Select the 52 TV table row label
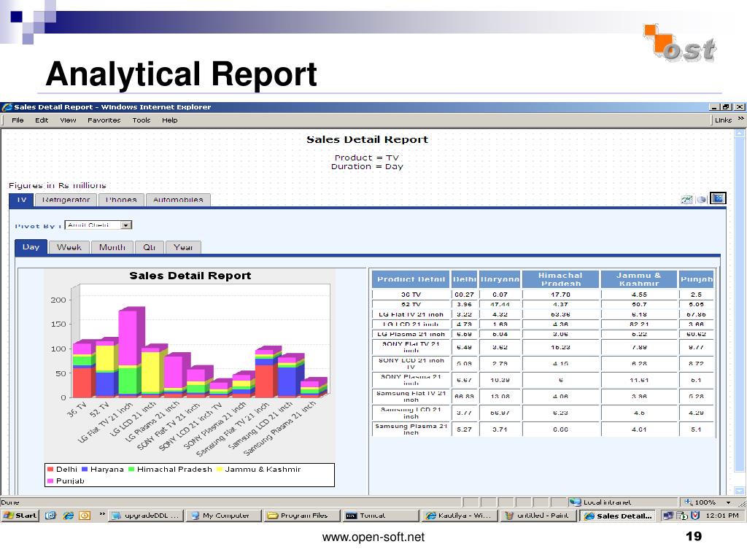 coord(411,304)
